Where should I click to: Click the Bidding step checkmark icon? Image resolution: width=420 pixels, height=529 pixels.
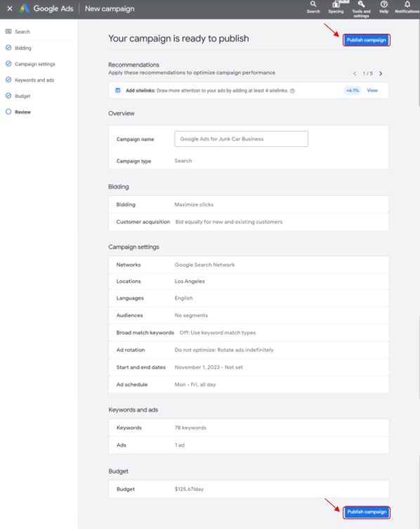coord(8,48)
